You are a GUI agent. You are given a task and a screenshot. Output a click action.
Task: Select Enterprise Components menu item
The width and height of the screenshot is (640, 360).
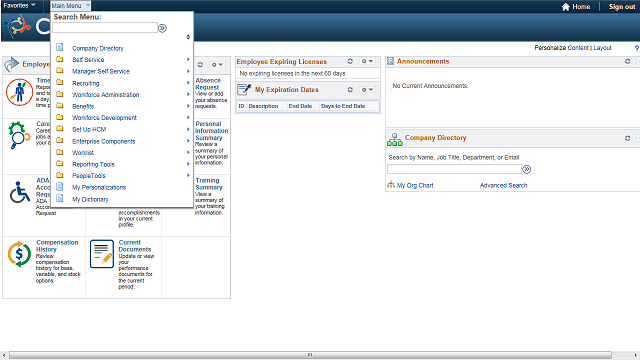coord(103,141)
